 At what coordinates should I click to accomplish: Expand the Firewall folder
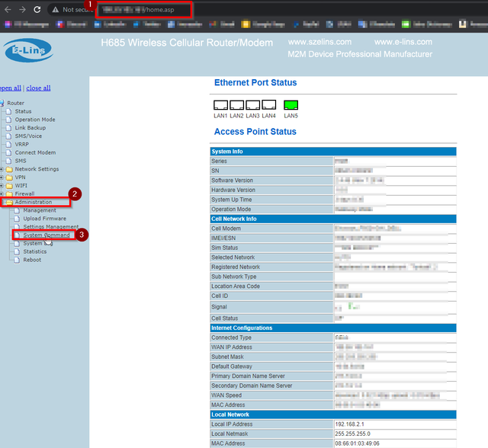tap(24, 194)
